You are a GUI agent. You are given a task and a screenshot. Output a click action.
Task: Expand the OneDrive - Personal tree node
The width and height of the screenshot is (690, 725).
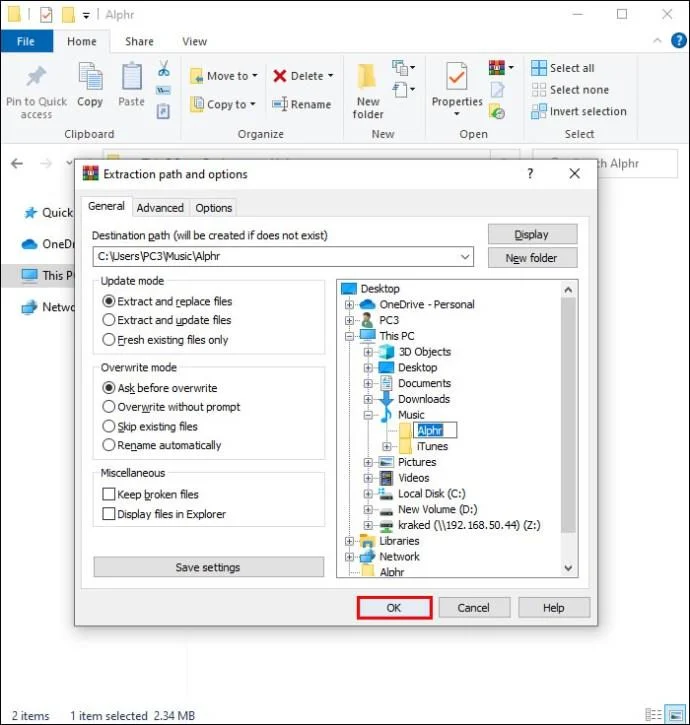[x=349, y=305]
